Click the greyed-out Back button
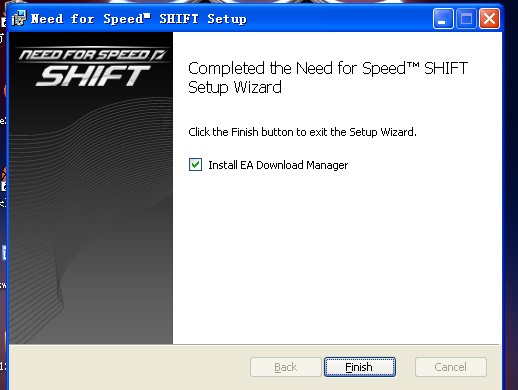The image size is (518, 390). pos(285,367)
